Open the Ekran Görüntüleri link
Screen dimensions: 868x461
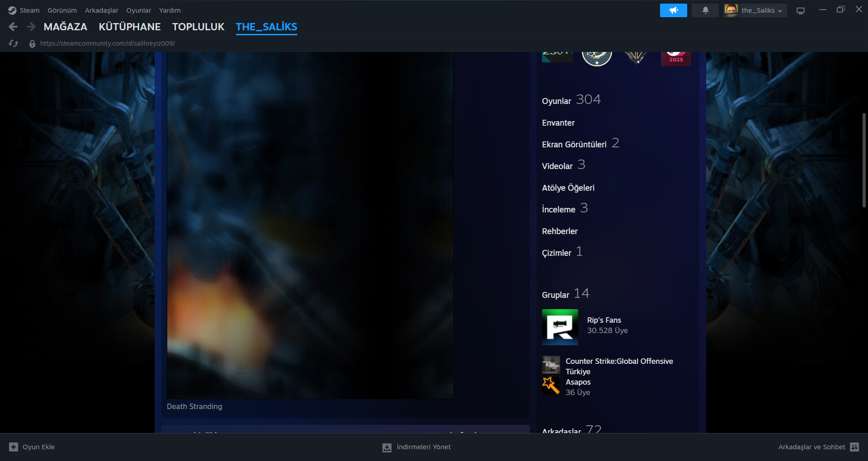[580, 144]
